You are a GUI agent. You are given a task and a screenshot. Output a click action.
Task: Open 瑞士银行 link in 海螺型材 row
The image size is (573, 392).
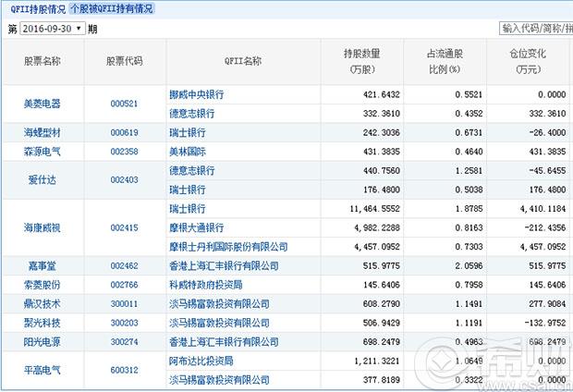tap(187, 133)
